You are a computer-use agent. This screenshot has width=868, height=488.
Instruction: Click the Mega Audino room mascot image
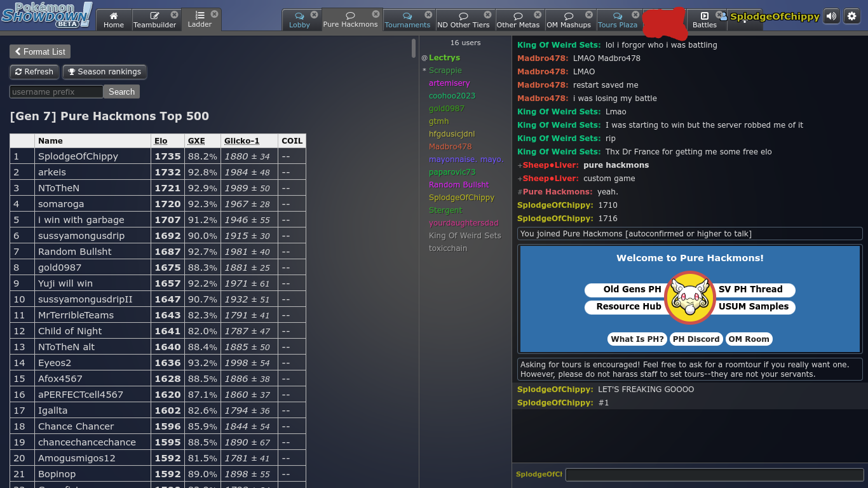[x=689, y=297]
